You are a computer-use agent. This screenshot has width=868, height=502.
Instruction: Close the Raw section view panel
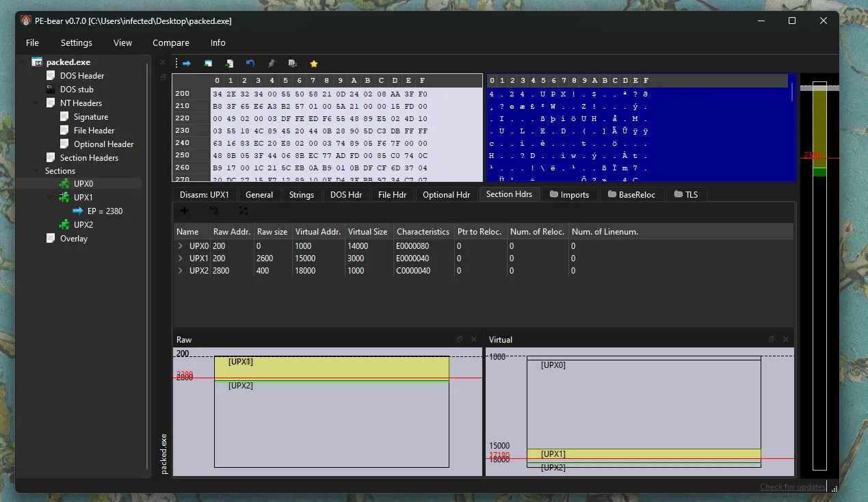(473, 339)
